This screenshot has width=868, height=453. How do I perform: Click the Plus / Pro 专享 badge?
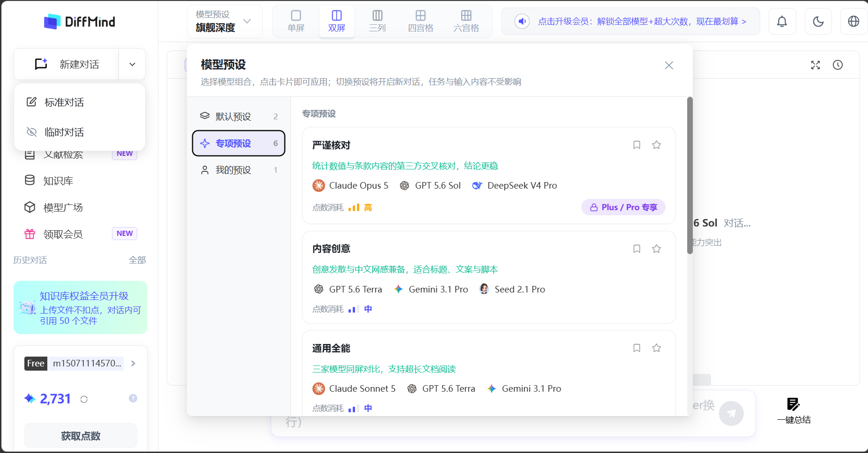click(x=623, y=207)
